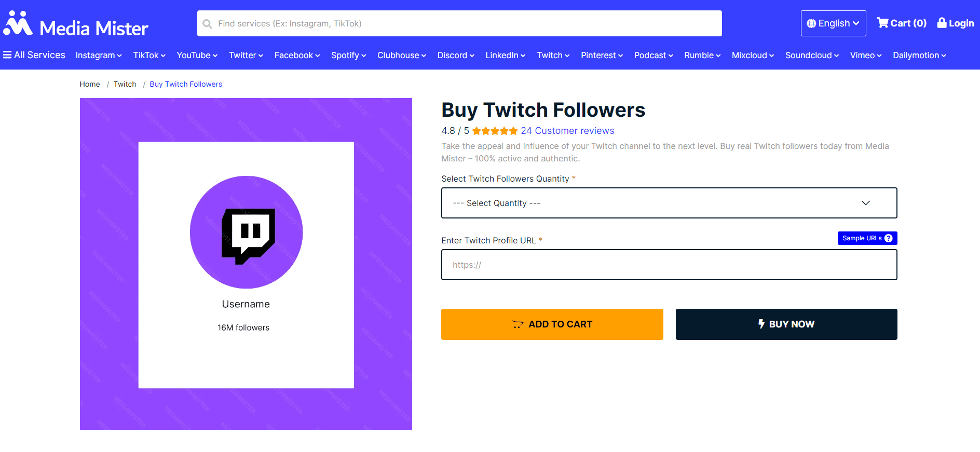This screenshot has height=452, width=980.
Task: Click the five-star rating icons
Action: [x=495, y=131]
